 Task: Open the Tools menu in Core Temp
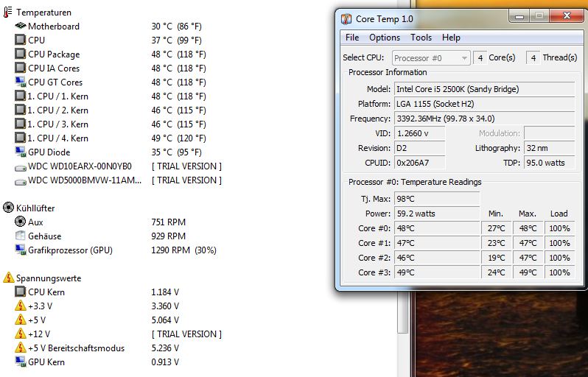pyautogui.click(x=421, y=38)
